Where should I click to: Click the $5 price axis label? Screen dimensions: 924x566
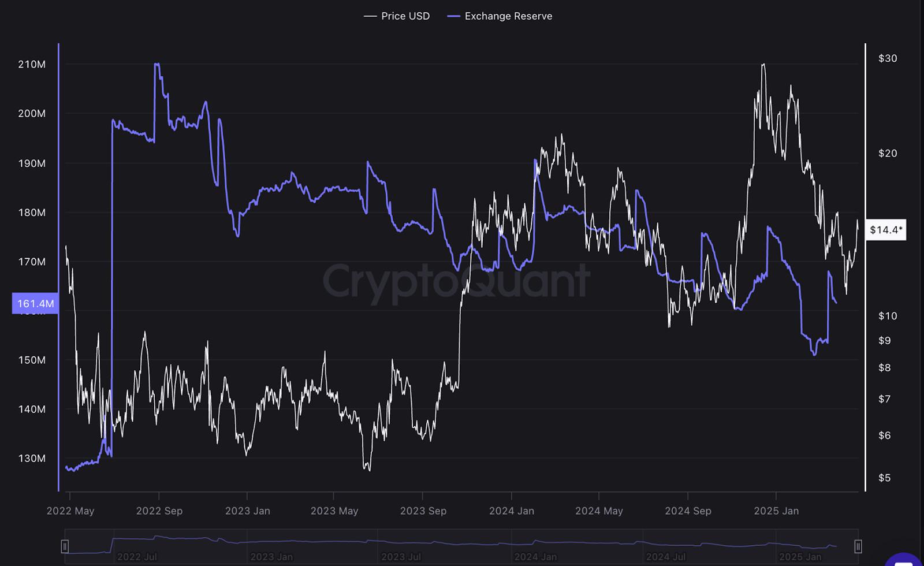point(885,478)
